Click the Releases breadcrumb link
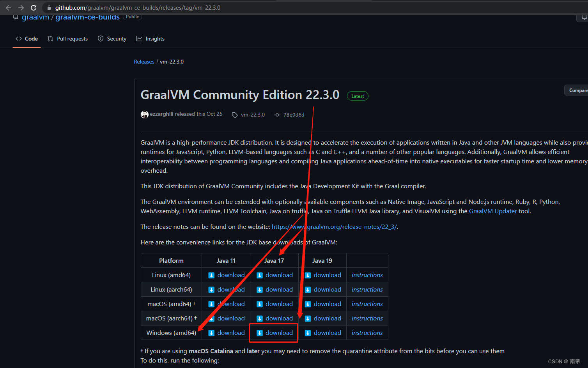 (x=144, y=62)
